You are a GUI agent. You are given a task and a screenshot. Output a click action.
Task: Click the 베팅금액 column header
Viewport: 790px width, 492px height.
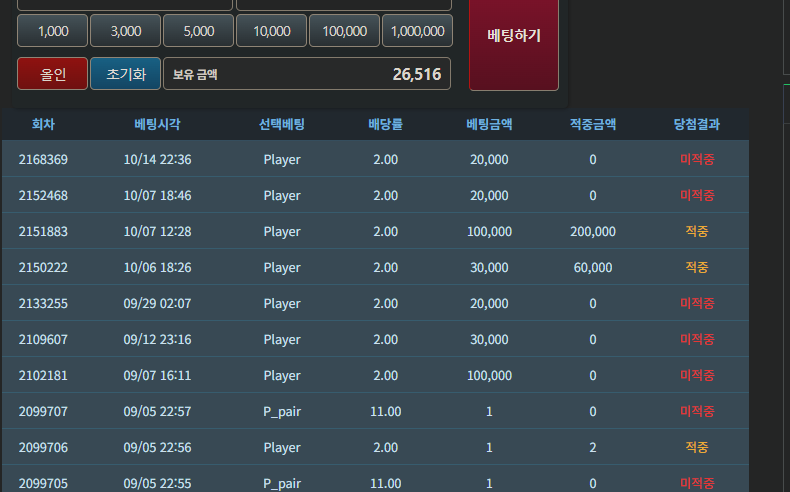point(489,124)
